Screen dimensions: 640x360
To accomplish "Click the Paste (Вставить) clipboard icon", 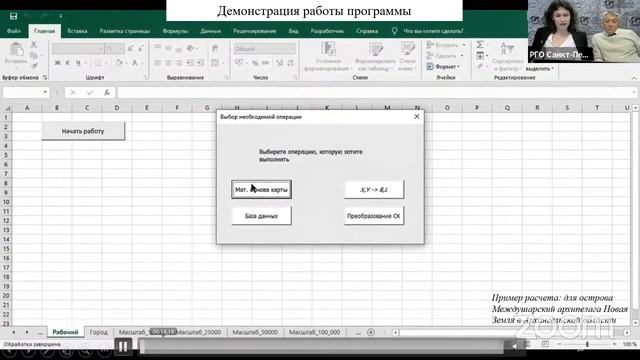I will click(16, 50).
